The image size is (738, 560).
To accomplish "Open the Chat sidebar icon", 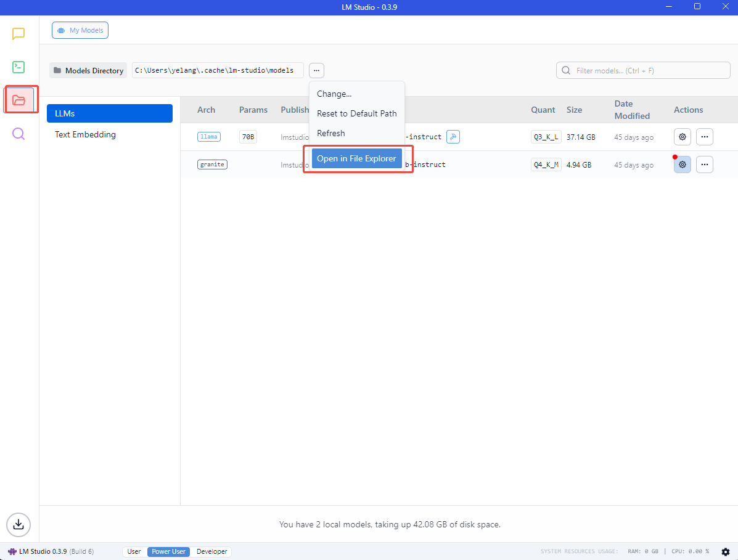I will pos(18,34).
